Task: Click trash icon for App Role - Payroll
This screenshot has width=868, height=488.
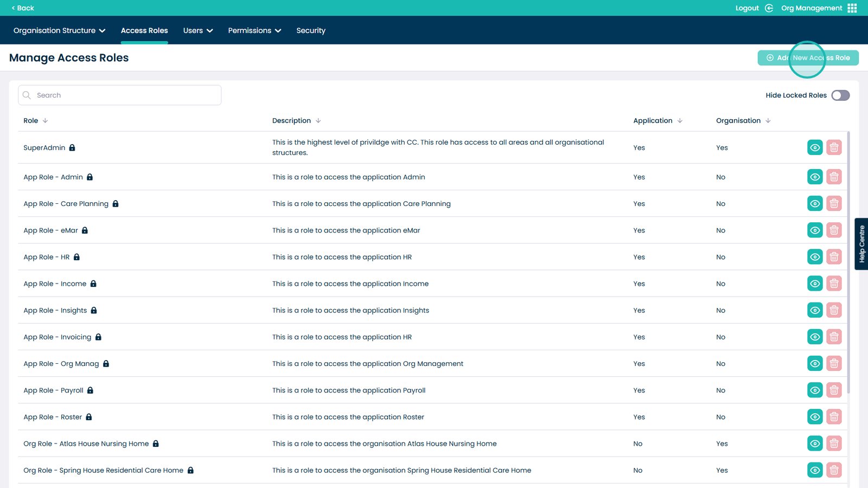Action: point(834,390)
